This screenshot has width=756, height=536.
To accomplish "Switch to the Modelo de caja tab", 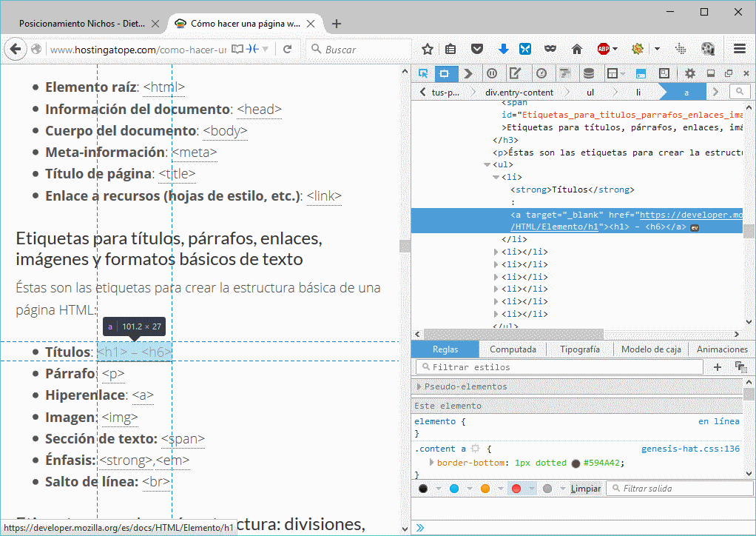I will 651,349.
